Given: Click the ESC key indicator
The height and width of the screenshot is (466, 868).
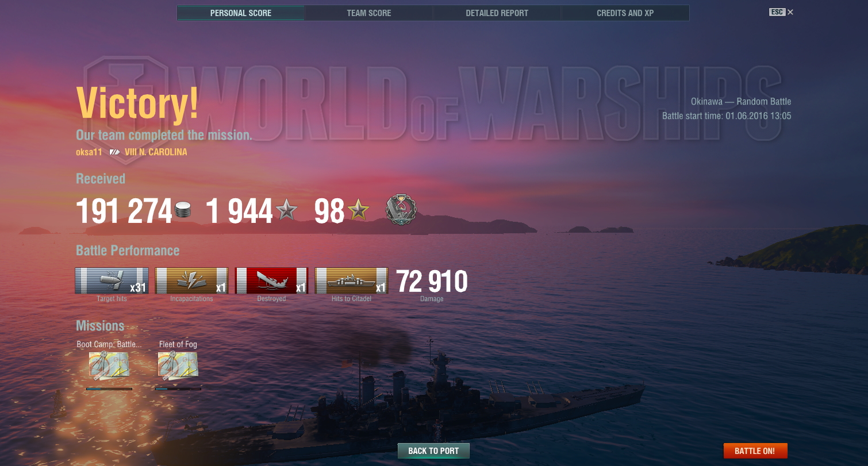Looking at the screenshot, I should pos(777,11).
